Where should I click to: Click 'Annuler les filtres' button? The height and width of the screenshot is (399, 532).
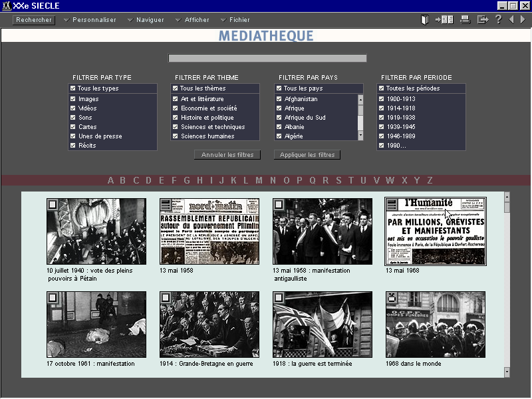point(227,155)
